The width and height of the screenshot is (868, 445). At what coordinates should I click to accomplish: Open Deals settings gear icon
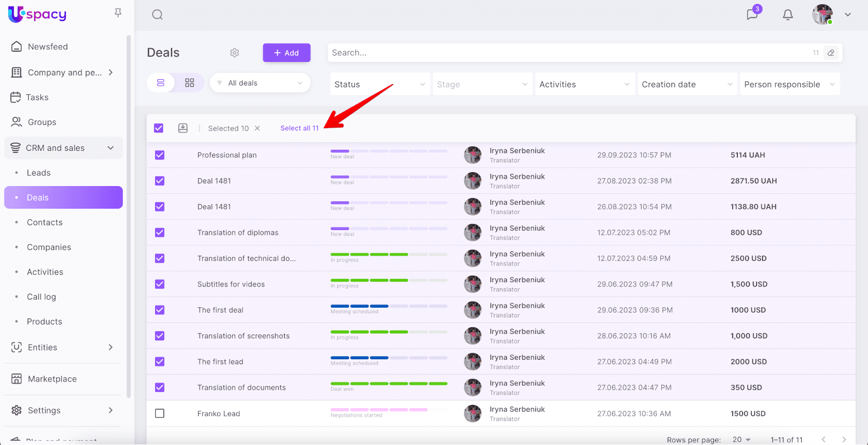(x=234, y=53)
